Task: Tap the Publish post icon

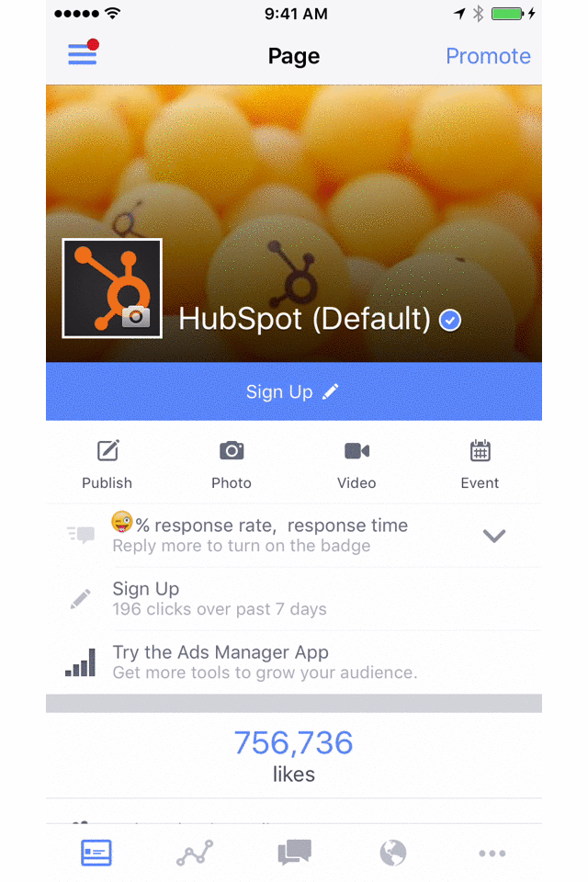Action: 107,450
